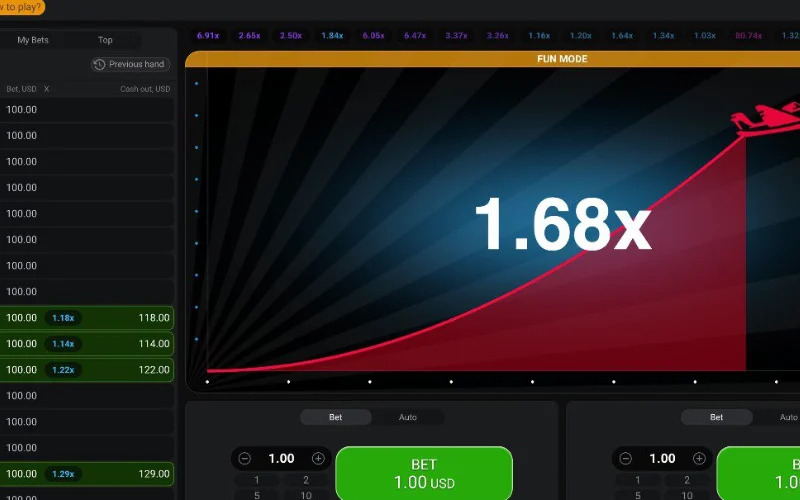Open the 1.64x round history badge
This screenshot has width=800, height=500.
[x=622, y=36]
